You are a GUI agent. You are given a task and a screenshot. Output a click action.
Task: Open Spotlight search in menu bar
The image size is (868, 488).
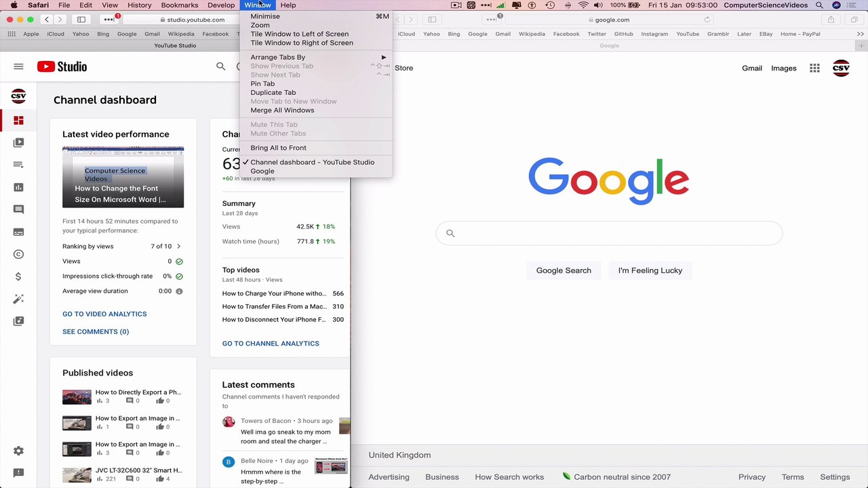819,5
